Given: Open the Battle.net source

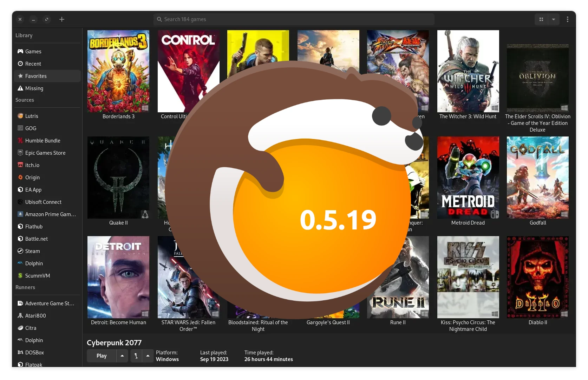Looking at the screenshot, I should coord(36,239).
